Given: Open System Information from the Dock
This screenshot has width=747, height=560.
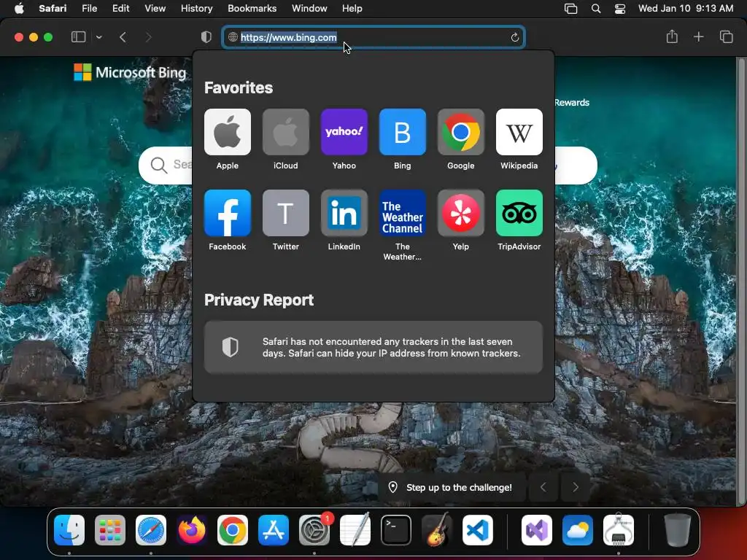Looking at the screenshot, I should click(x=619, y=530).
